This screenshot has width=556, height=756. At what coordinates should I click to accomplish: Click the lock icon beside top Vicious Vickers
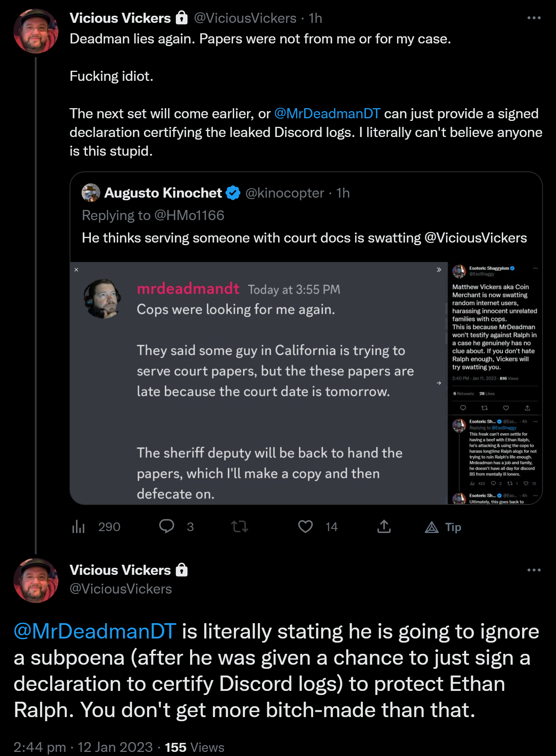(181, 18)
